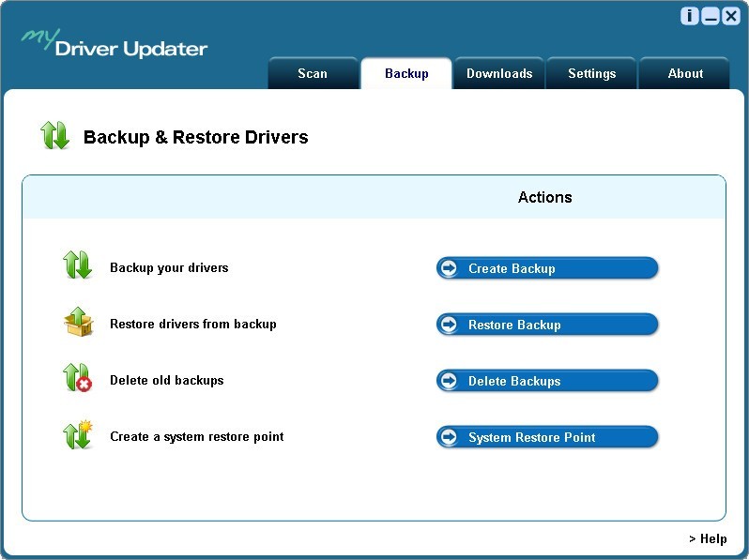The width and height of the screenshot is (749, 560).
Task: Click the 'Backup & Restore Drivers' heading
Action: 196,137
